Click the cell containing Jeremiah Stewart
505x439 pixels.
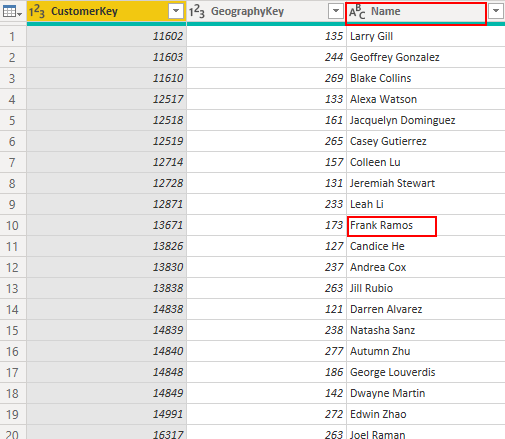426,183
